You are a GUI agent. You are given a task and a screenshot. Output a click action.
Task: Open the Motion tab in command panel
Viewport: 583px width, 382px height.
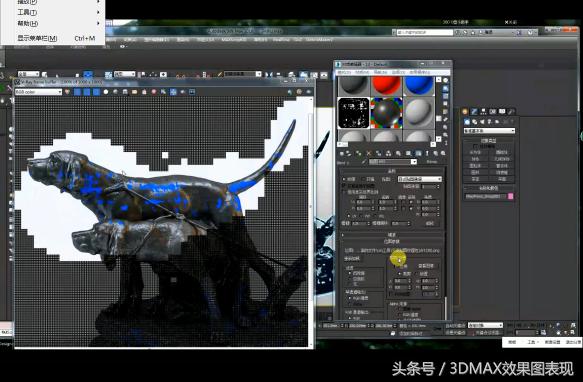493,111
